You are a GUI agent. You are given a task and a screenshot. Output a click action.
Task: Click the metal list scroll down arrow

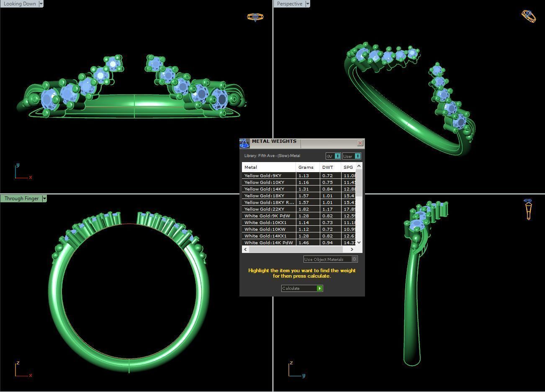[359, 242]
